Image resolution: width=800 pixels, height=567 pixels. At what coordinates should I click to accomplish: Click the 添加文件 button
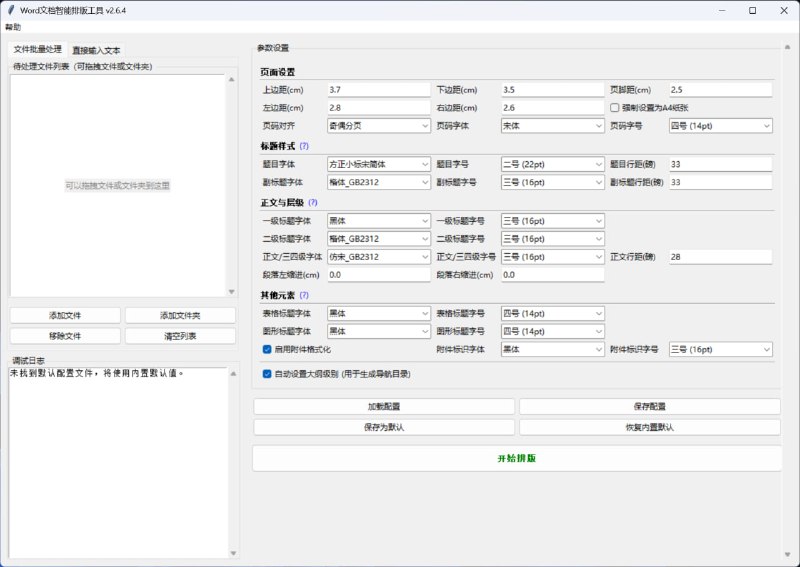pyautogui.click(x=65, y=315)
